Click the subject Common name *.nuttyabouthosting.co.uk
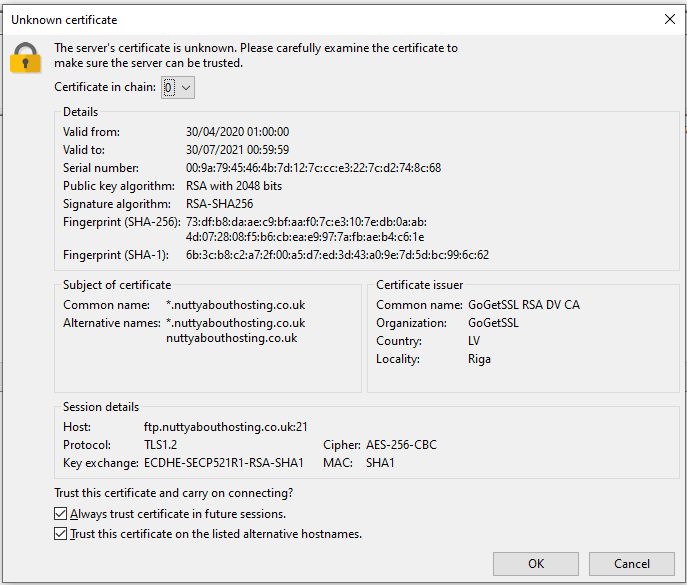Viewport: 687px width, 585px height. coord(235,305)
